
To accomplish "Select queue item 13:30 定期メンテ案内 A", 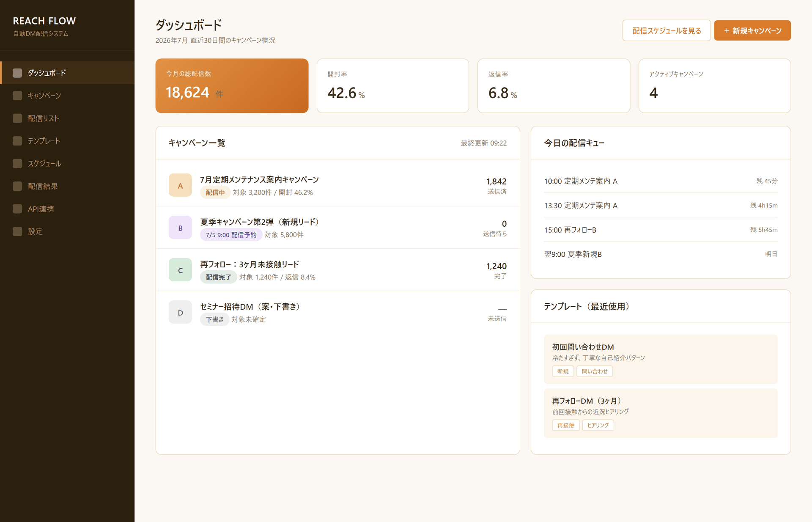I will pos(661,205).
